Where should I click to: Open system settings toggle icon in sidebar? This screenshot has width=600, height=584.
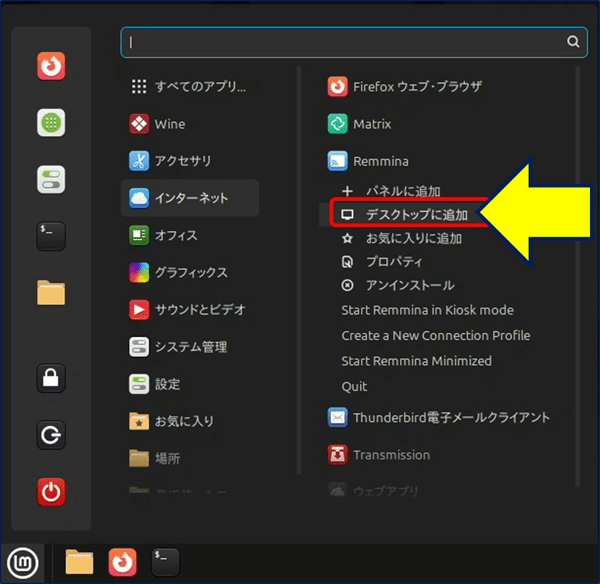click(51, 179)
